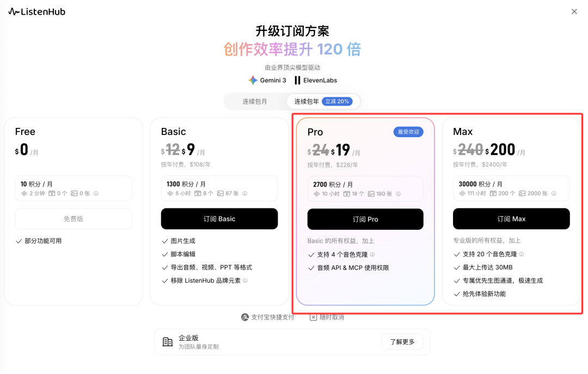Close the upgrade subscription dialog
The image size is (588, 374).
pos(574,11)
